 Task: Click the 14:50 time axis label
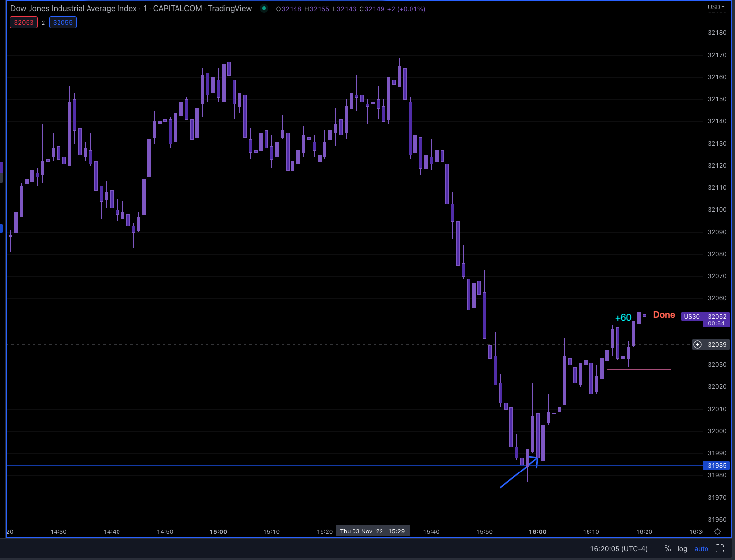pos(165,531)
